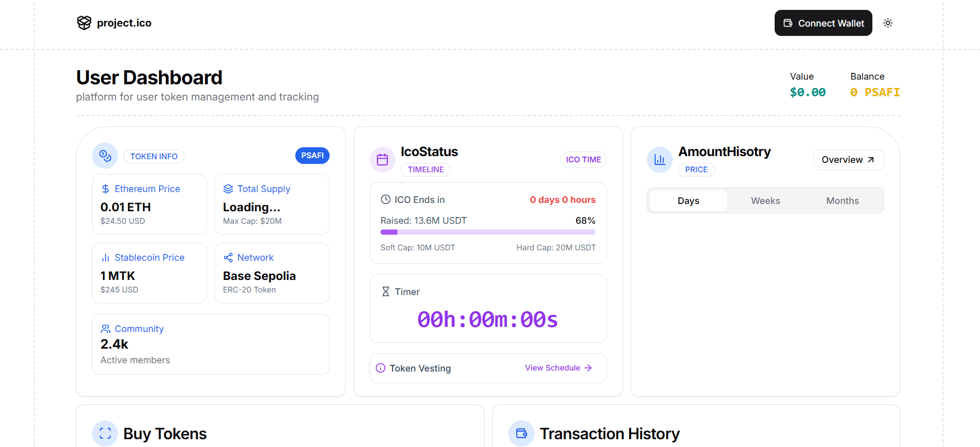Select the Days tab
Viewport: 980px width, 447px height.
click(x=688, y=201)
